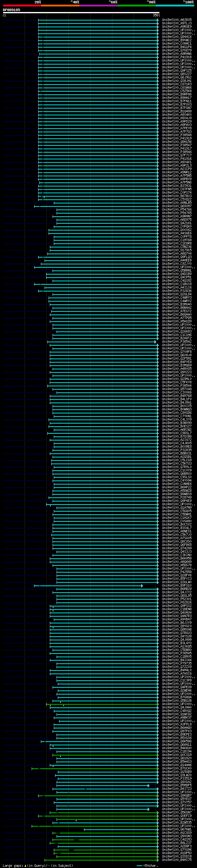Select the UniRef100_Q6XHJ8 label
Viewport: 197px width, 868px height.
tap(176, 355)
